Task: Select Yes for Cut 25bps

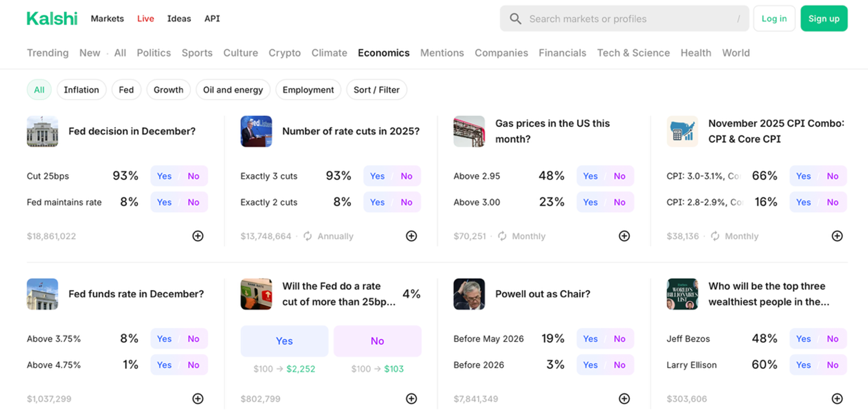Action: 164,176
